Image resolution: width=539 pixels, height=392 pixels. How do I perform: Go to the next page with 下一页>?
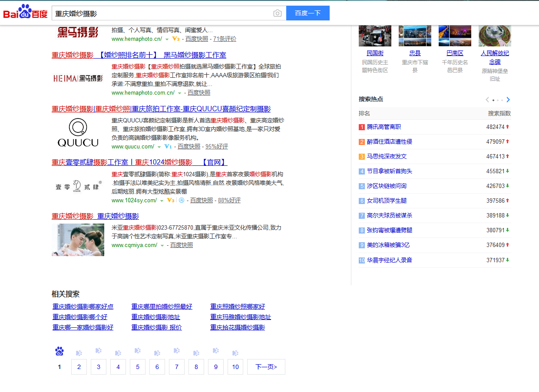[x=266, y=367]
